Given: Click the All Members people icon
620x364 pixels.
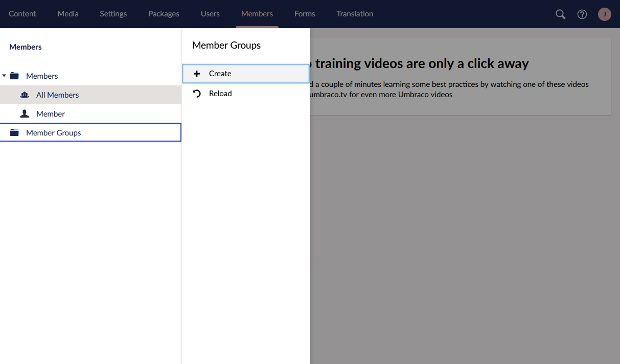Looking at the screenshot, I should click(x=25, y=95).
